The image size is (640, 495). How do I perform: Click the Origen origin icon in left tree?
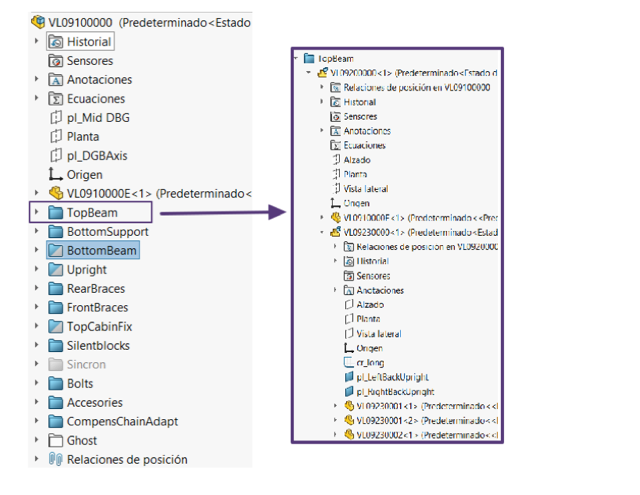tap(56, 175)
